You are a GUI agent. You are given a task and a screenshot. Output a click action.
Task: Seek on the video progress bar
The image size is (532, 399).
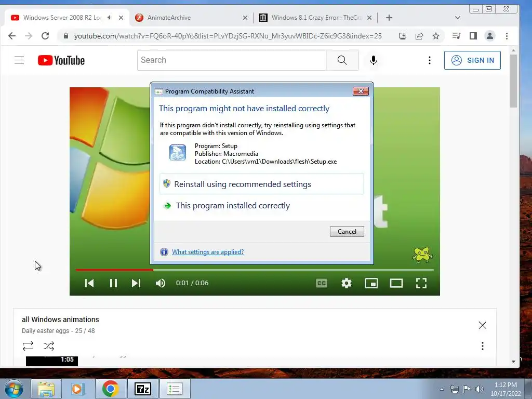255,270
